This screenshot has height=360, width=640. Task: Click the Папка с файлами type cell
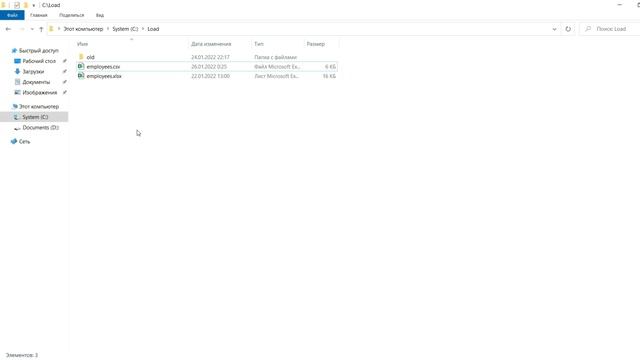point(276,57)
